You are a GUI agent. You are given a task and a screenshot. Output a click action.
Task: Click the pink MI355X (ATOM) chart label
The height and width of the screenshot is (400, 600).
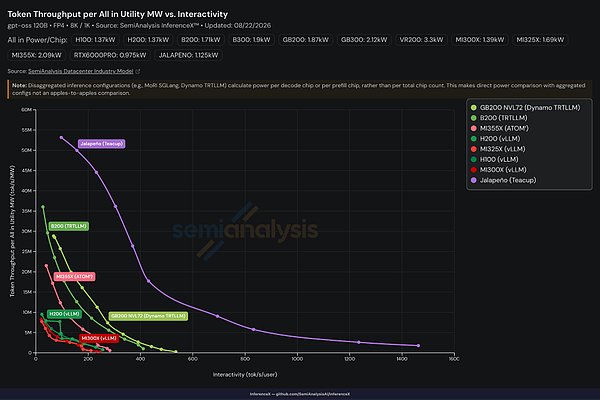74,276
